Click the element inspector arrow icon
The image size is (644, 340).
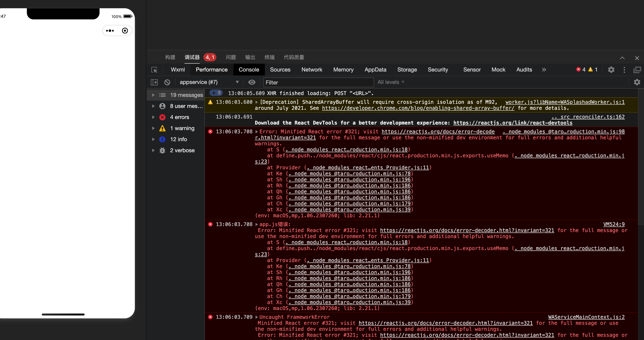coord(154,70)
